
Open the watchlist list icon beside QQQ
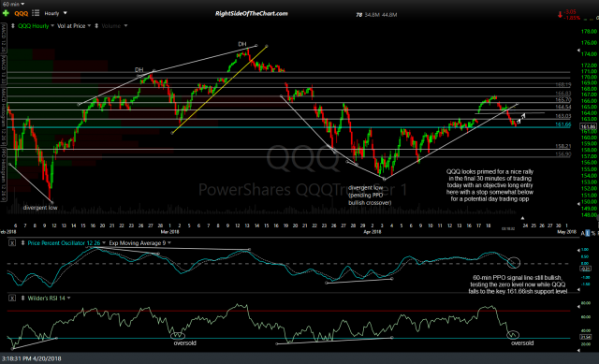point(36,13)
